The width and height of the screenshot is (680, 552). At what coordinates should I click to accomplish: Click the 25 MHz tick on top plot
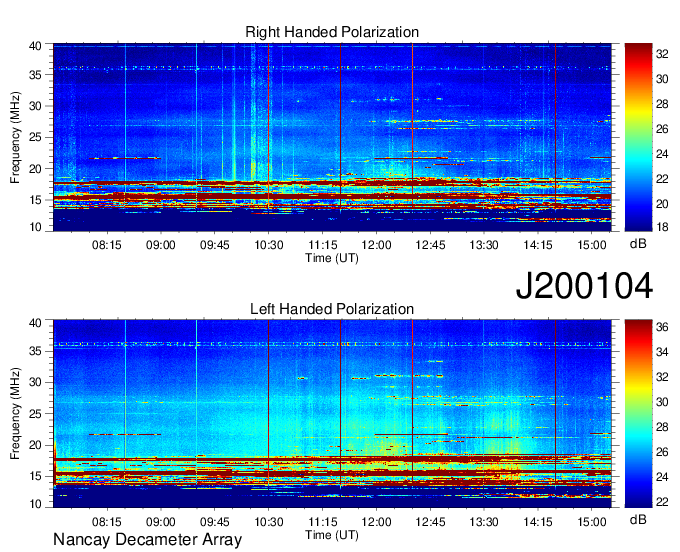(35, 137)
